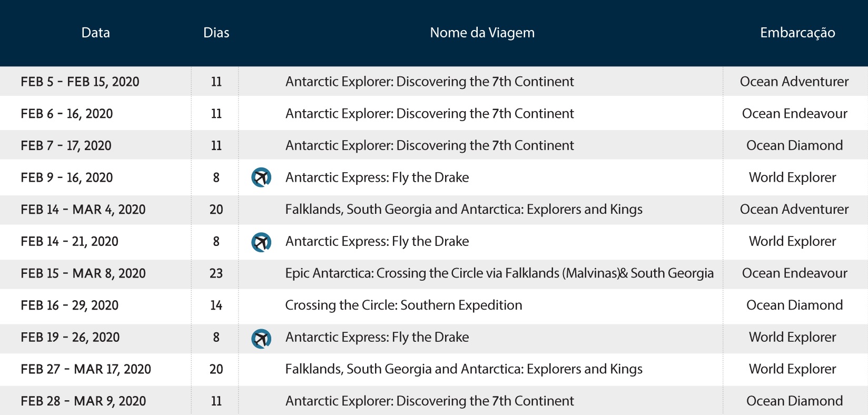Viewport: 868px width, 415px height.
Task: Click Ocean Endeavour in the Feb 6 row
Action: [795, 114]
